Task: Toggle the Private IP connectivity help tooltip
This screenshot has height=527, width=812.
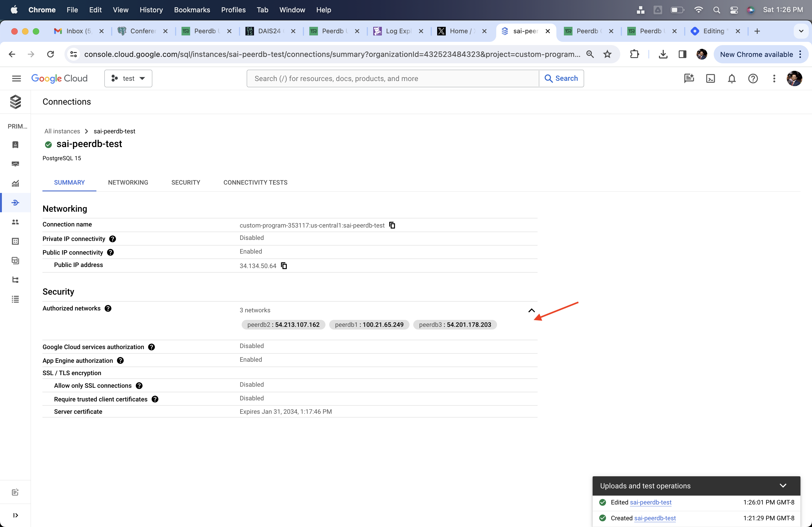Action: point(113,239)
